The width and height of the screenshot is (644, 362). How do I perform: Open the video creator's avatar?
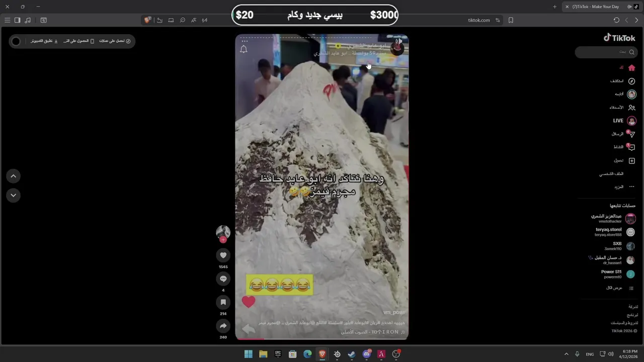click(223, 232)
